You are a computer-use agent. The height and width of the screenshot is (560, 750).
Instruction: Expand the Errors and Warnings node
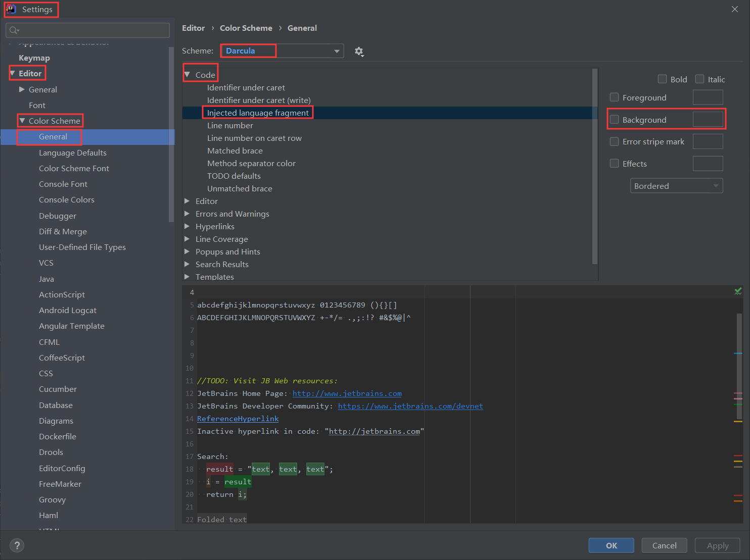click(x=187, y=214)
